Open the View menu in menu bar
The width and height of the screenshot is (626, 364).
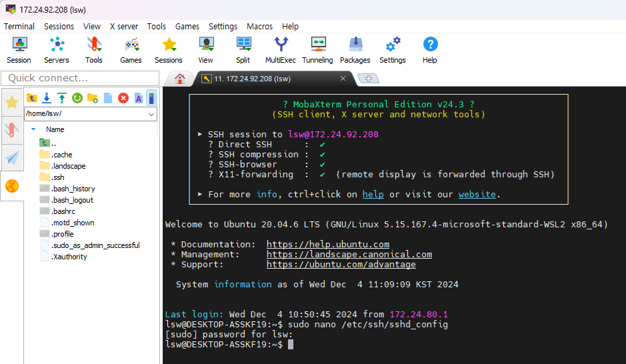click(x=92, y=27)
